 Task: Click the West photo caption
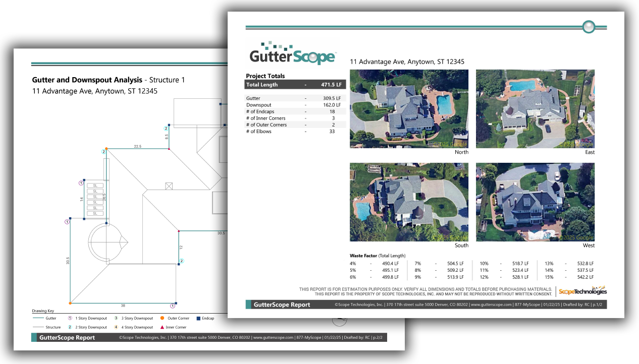[x=588, y=246]
